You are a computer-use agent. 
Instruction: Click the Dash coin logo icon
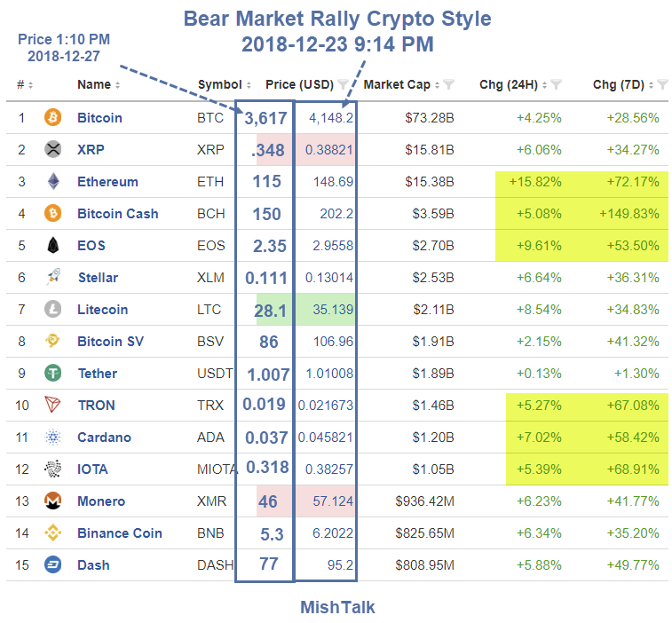[x=54, y=565]
